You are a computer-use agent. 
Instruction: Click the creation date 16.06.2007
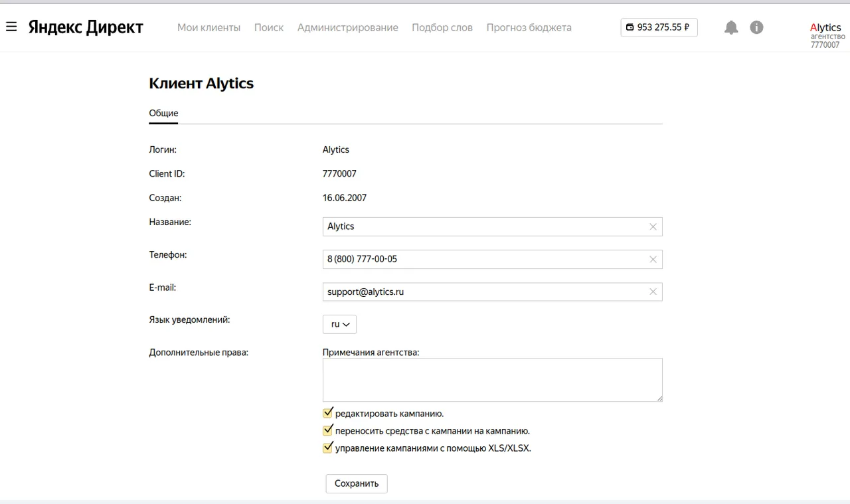(x=345, y=198)
